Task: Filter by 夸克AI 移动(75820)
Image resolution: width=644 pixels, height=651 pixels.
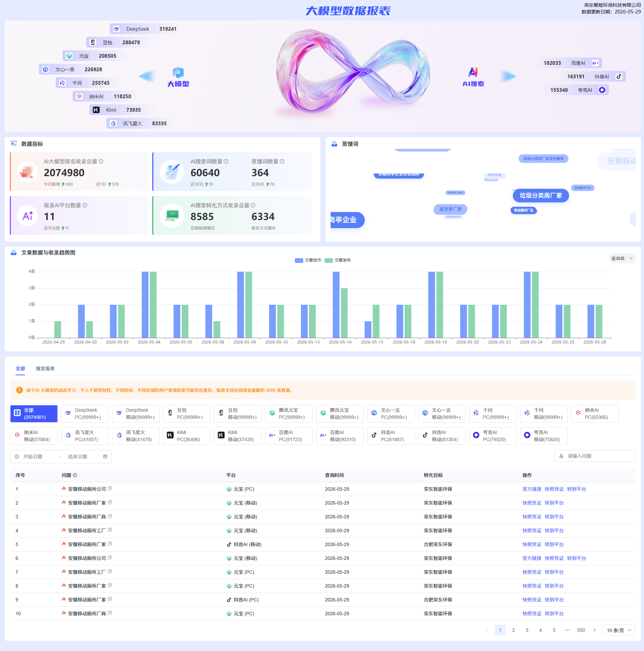Action: tap(544, 436)
